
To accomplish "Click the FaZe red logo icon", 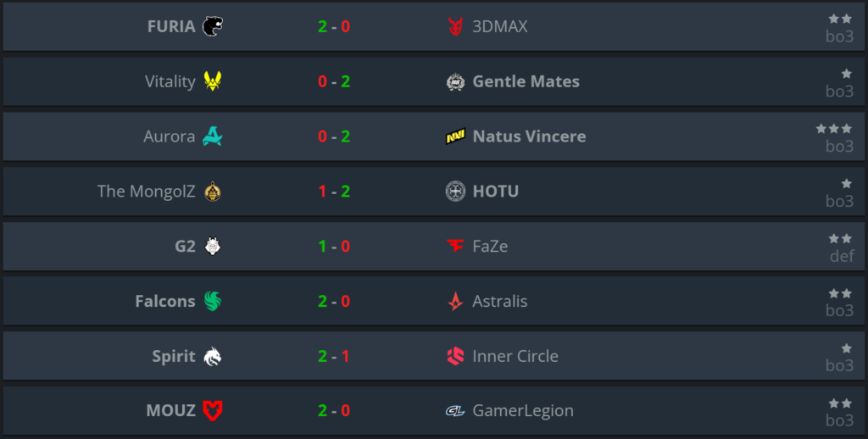I will tap(455, 247).
